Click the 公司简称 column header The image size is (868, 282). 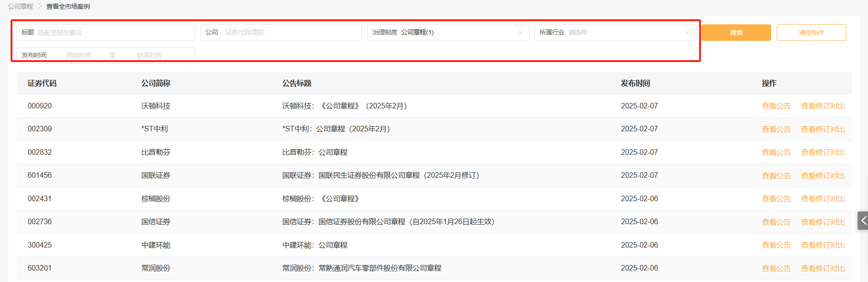156,83
